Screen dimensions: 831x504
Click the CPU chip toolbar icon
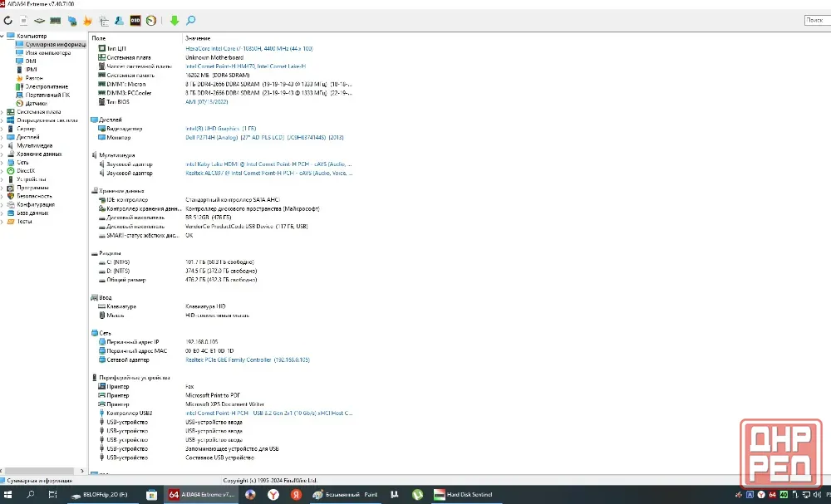pyautogui.click(x=39, y=21)
